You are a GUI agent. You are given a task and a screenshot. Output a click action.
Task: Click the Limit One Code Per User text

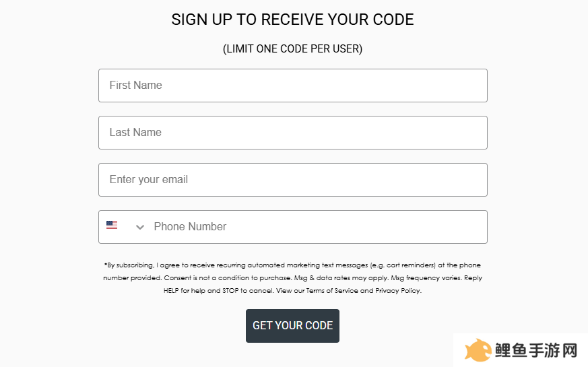pos(292,48)
